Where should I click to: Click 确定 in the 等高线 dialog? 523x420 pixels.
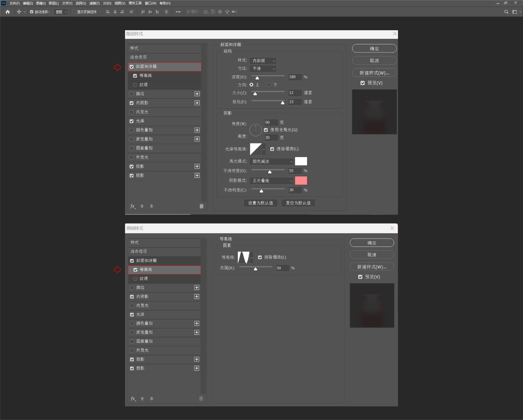click(372, 243)
